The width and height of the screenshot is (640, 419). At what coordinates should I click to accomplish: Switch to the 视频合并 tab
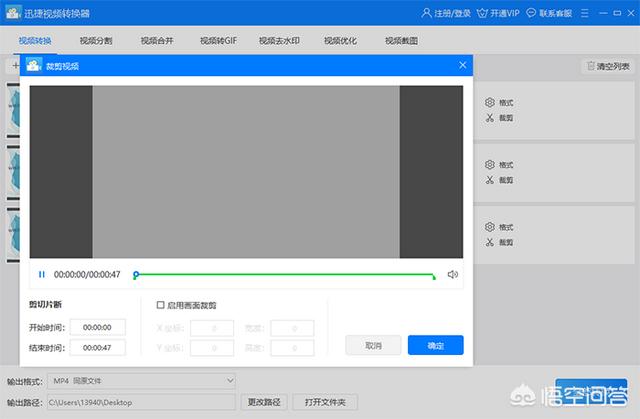(x=157, y=40)
